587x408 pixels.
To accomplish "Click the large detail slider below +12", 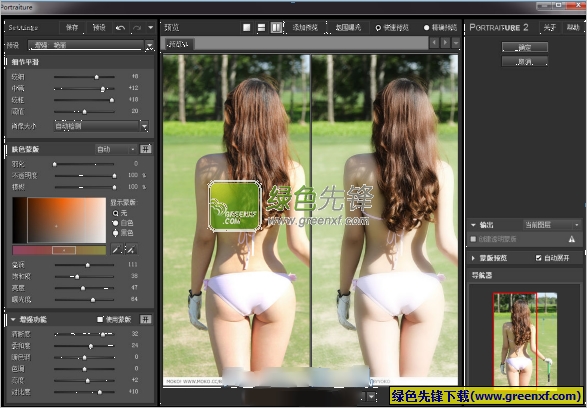I will point(84,100).
